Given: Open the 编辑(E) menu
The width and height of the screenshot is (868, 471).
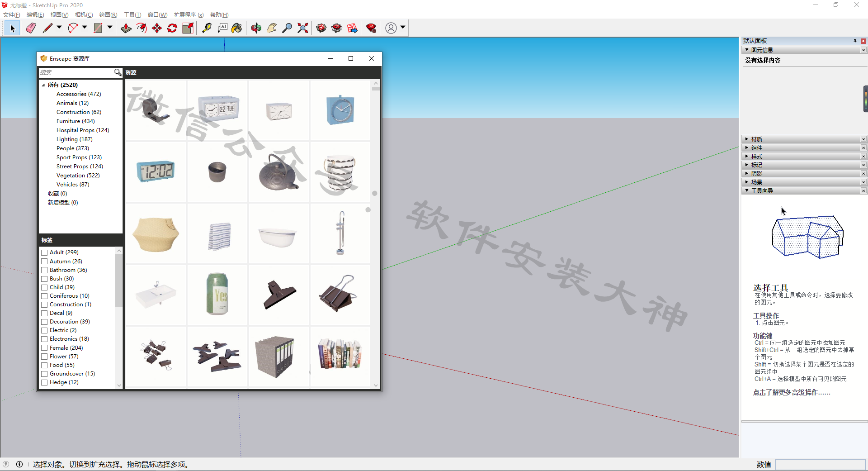Looking at the screenshot, I should (x=35, y=15).
